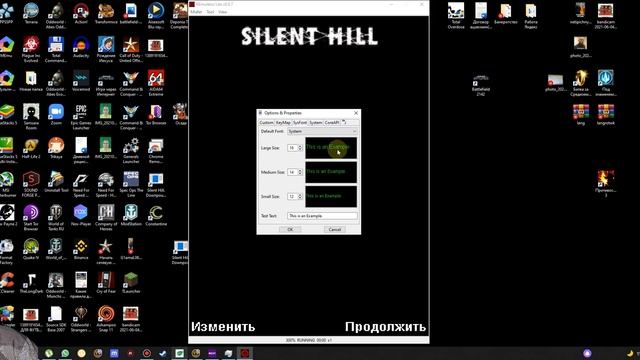Open Binance desktop shortcut
Viewport: 640px width, 360px height.
(81, 249)
